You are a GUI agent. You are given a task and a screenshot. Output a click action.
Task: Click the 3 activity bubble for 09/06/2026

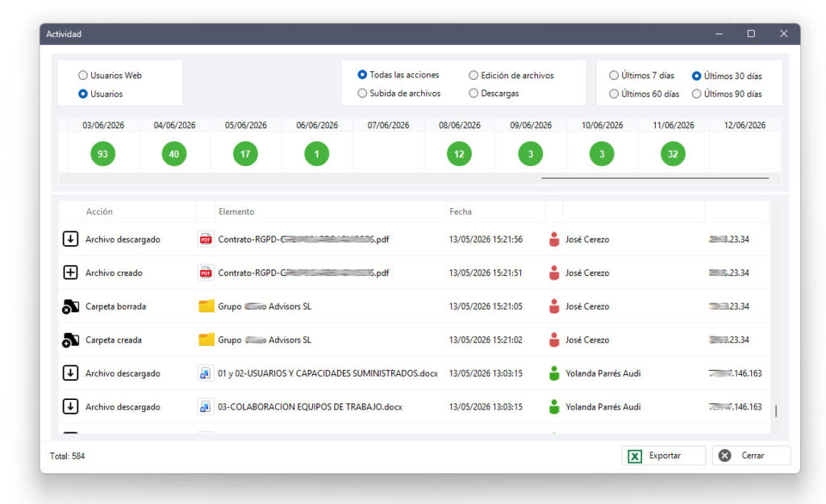tap(531, 154)
